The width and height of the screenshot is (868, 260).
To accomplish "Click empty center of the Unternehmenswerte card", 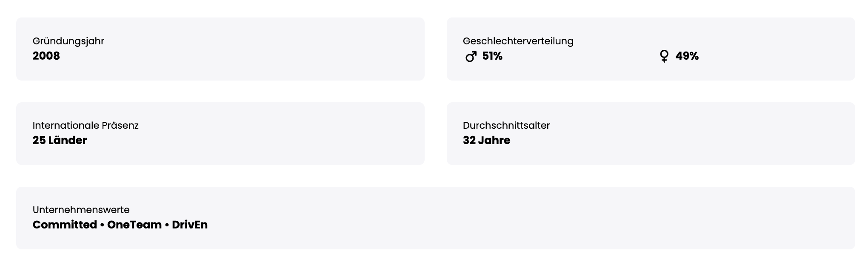I will (468, 218).
